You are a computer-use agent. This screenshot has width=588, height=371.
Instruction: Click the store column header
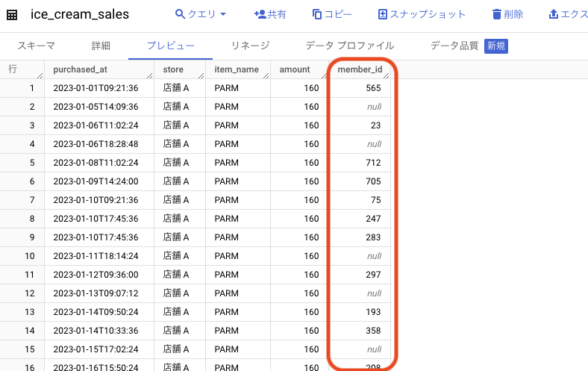tap(173, 69)
